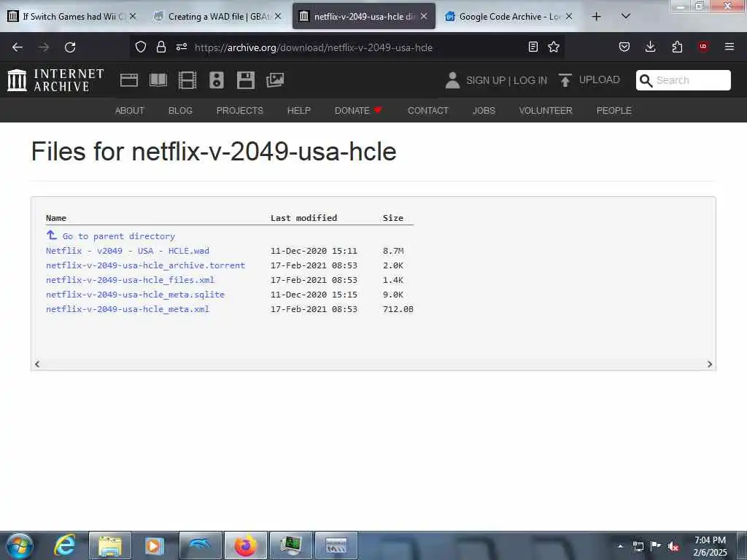Toggle reader view icon in the address bar
This screenshot has width=747, height=560.
coord(533,47)
